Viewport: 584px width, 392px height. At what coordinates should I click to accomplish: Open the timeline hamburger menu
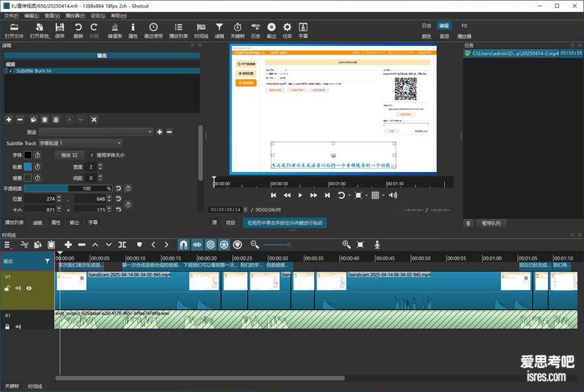7,245
